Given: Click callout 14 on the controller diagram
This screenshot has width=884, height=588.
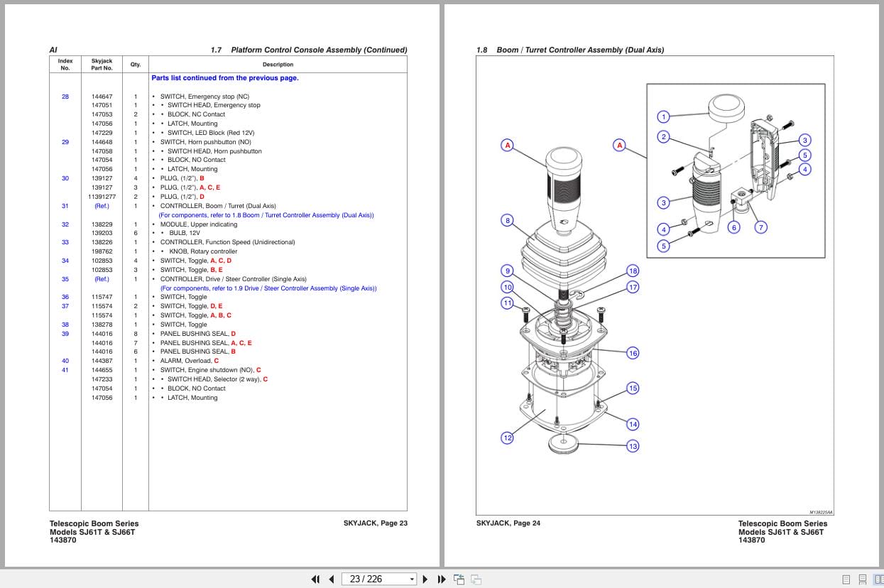Looking at the screenshot, I should click(633, 424).
